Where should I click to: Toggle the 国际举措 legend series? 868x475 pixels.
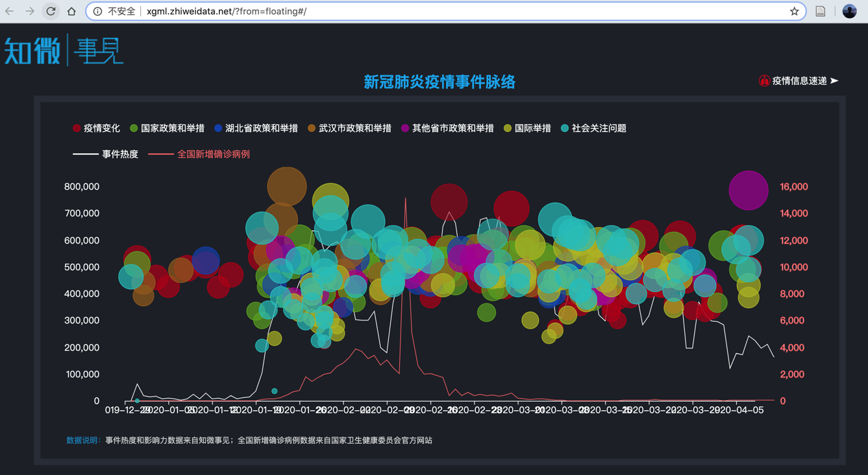pyautogui.click(x=527, y=128)
